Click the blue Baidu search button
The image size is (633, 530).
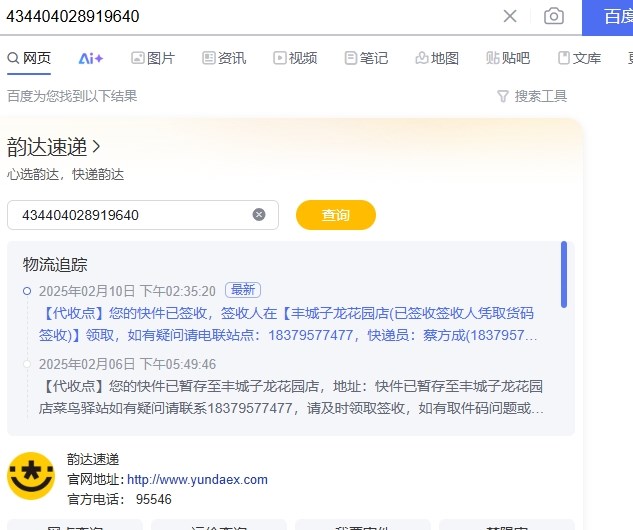(608, 17)
